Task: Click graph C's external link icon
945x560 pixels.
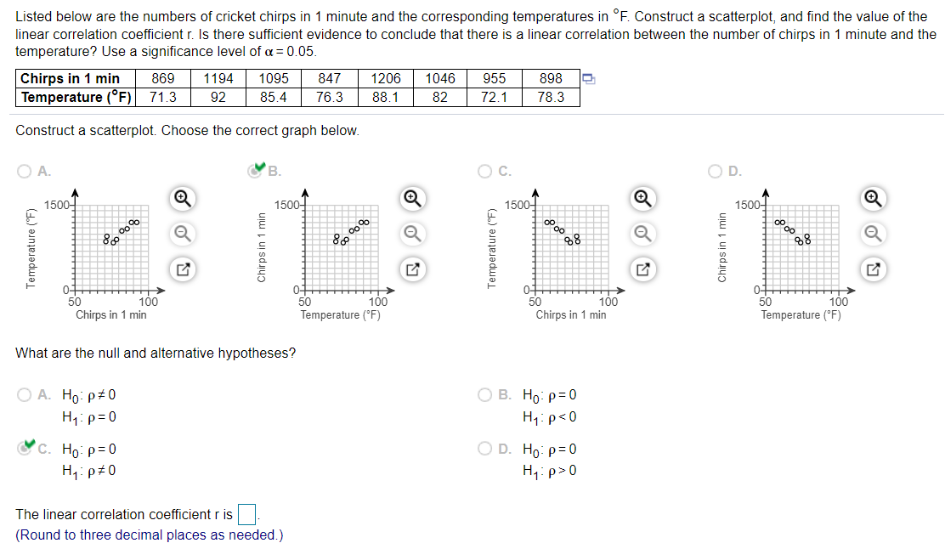Action: coord(643,269)
